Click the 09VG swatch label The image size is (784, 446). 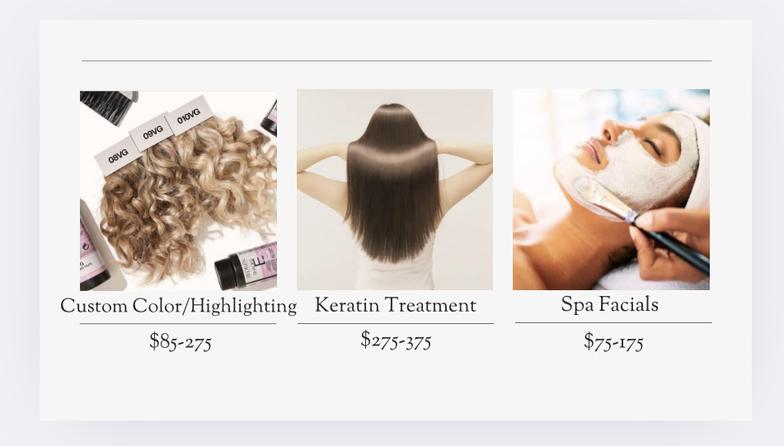coord(152,132)
